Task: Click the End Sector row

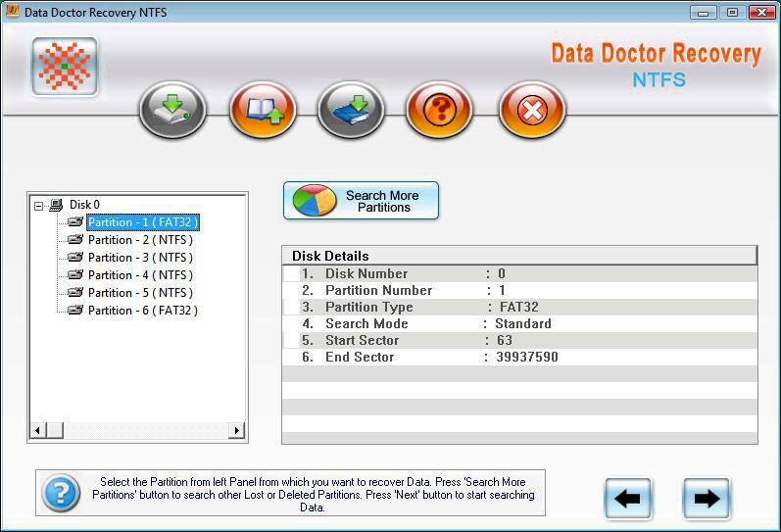Action: (519, 358)
